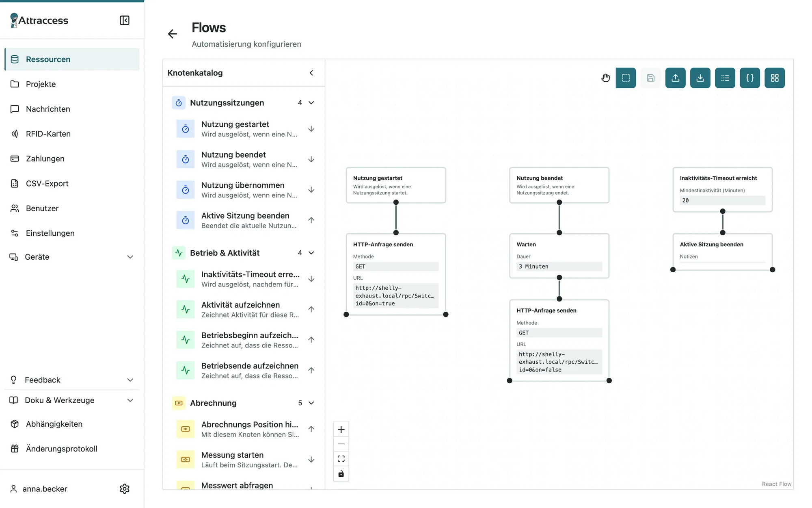Add the Warten node's Dauer field
This screenshot has width=812, height=508.
point(559,267)
